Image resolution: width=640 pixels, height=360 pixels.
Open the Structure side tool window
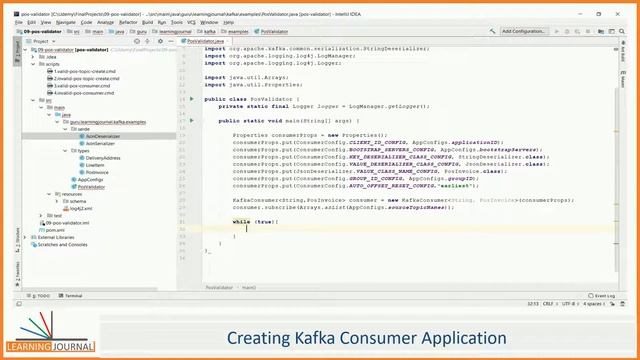tap(18, 240)
